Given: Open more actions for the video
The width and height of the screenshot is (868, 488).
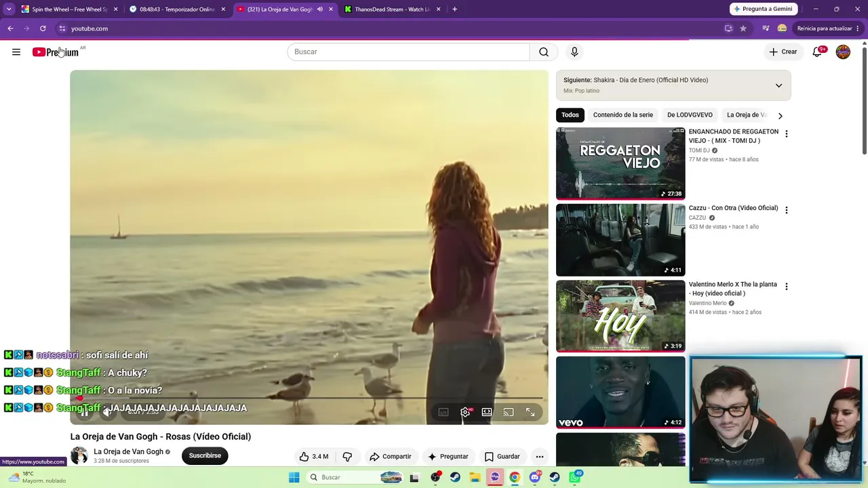Looking at the screenshot, I should 540,456.
